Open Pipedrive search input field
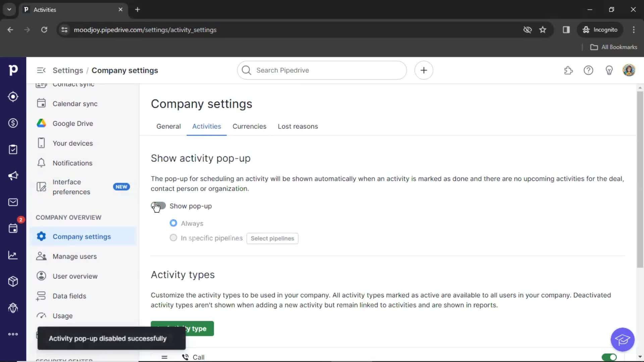The height and width of the screenshot is (362, 644). tap(322, 70)
